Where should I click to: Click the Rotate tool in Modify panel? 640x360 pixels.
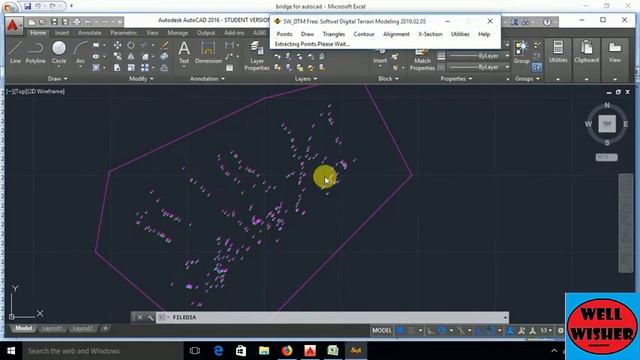[x=131, y=45]
